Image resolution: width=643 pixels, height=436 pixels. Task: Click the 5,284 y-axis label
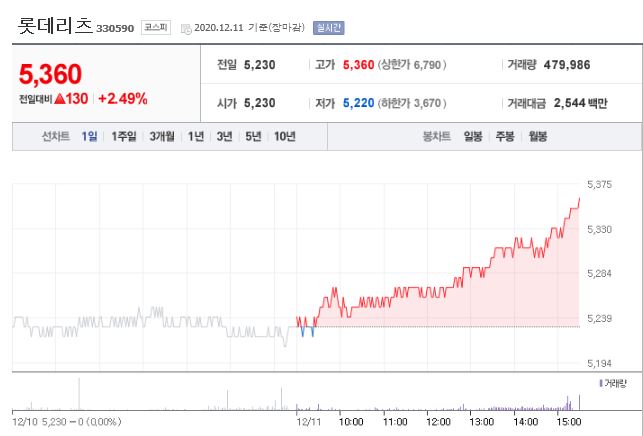(599, 274)
